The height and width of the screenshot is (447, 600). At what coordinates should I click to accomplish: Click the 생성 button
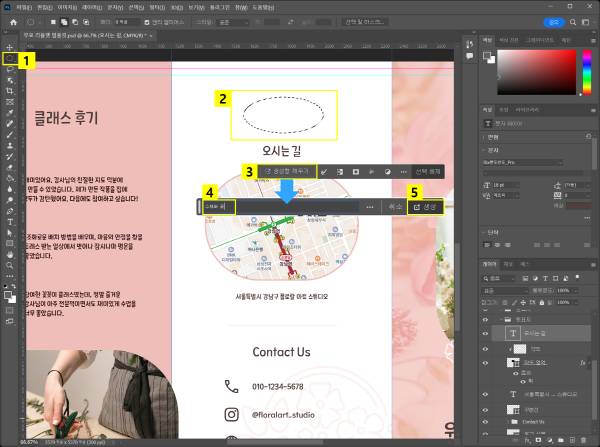[x=425, y=206]
